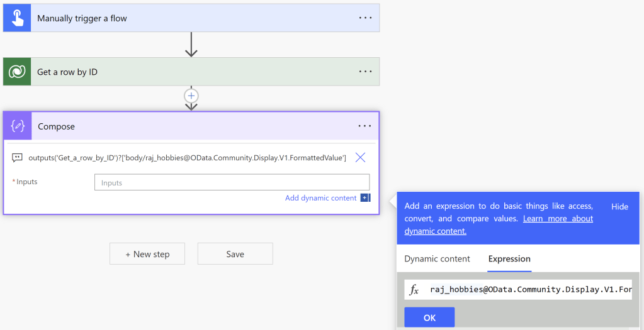
Task: Click the fx icon in the expression editor
Action: point(414,290)
